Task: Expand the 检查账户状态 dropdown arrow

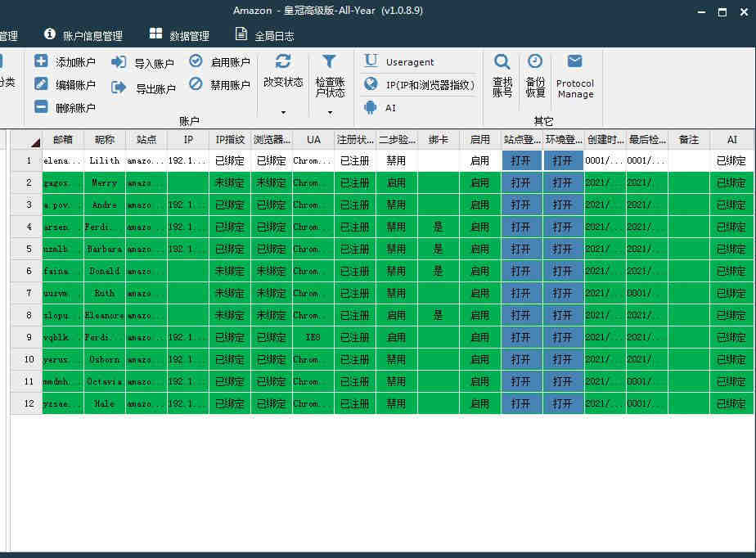Action: point(331,113)
